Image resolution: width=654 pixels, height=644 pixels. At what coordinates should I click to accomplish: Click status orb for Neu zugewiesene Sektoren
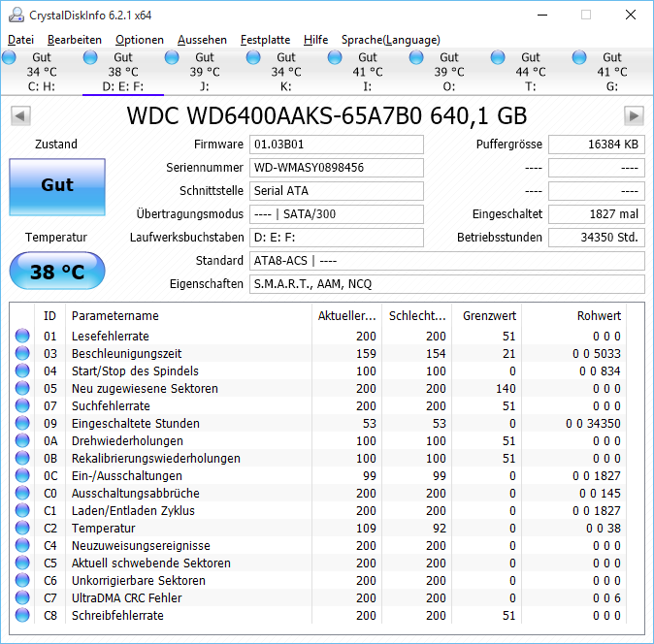pyautogui.click(x=22, y=388)
